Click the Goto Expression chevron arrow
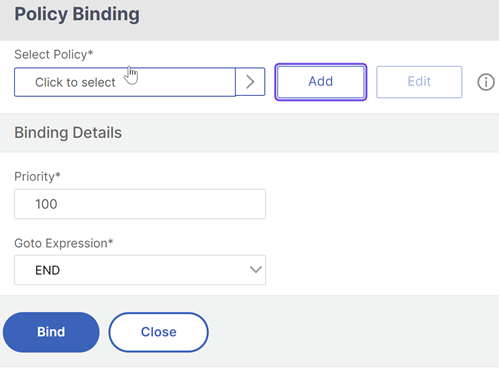 (x=256, y=270)
